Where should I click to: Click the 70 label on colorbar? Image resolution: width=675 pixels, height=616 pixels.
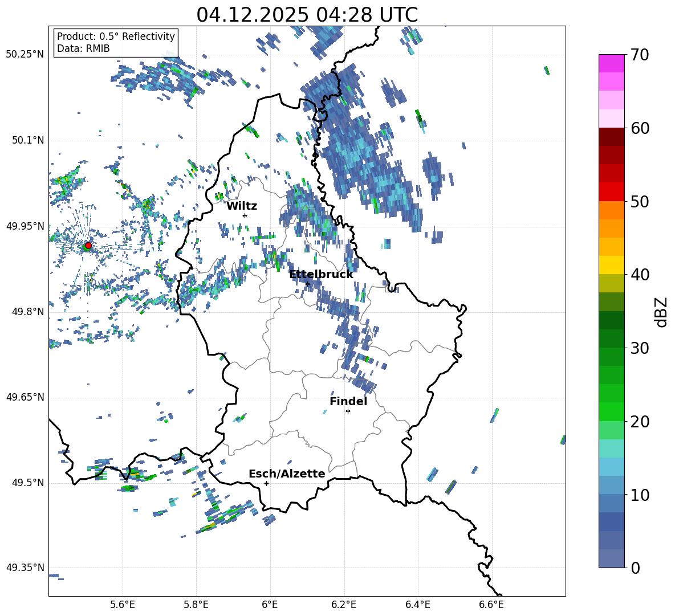coord(640,55)
